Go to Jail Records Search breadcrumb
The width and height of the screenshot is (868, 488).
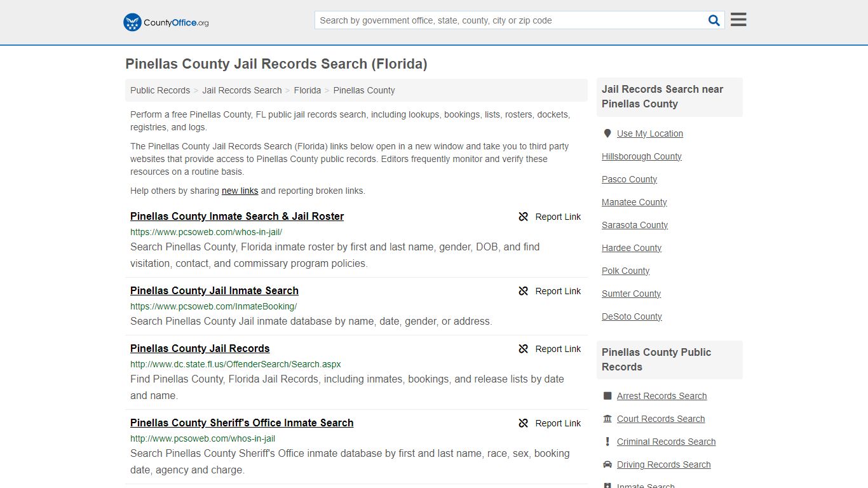pos(242,90)
